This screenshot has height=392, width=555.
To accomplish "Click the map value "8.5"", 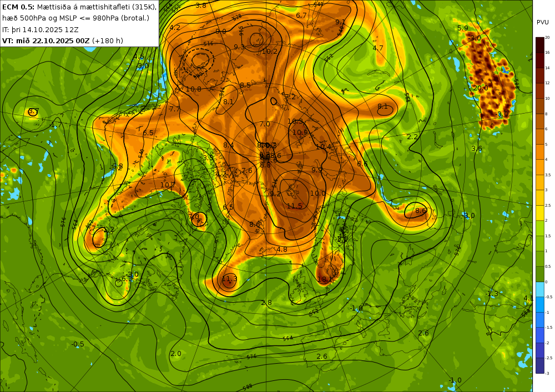I will [x=245, y=85].
